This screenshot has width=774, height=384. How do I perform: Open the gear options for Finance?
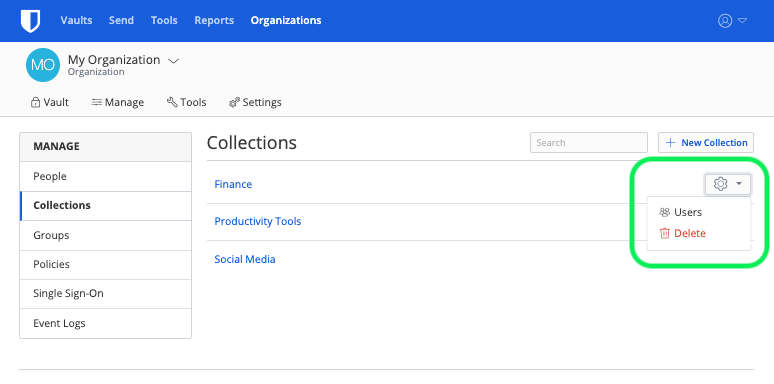[x=728, y=184]
